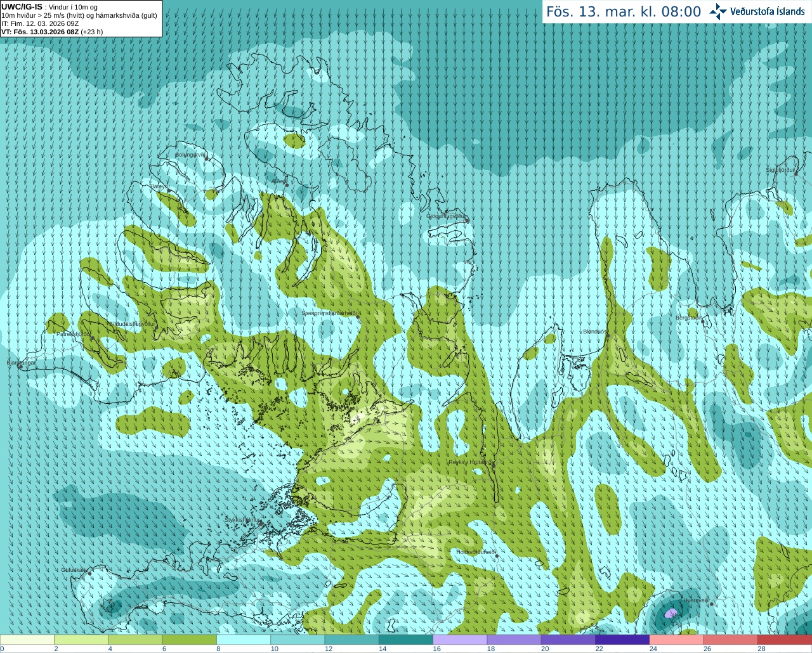Screen dimensions: 812x653
Task: Click the Blönduós station marker
Action: (608, 336)
